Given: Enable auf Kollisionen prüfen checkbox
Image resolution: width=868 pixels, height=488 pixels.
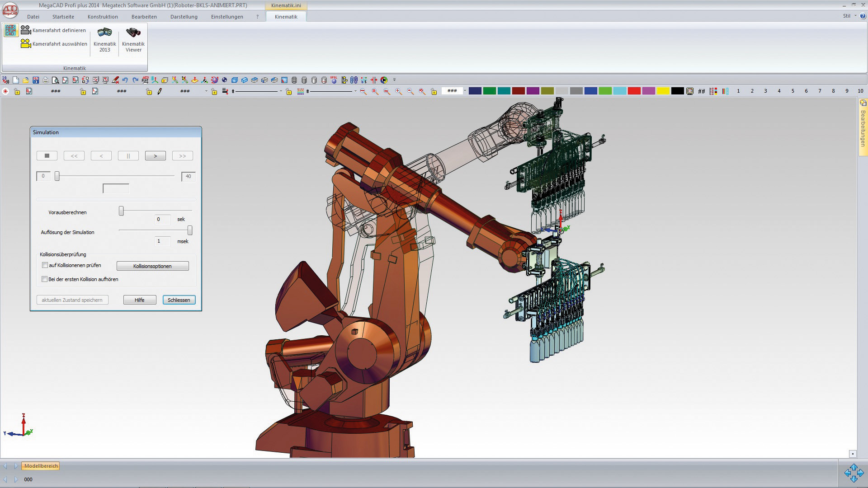Looking at the screenshot, I should pos(45,265).
